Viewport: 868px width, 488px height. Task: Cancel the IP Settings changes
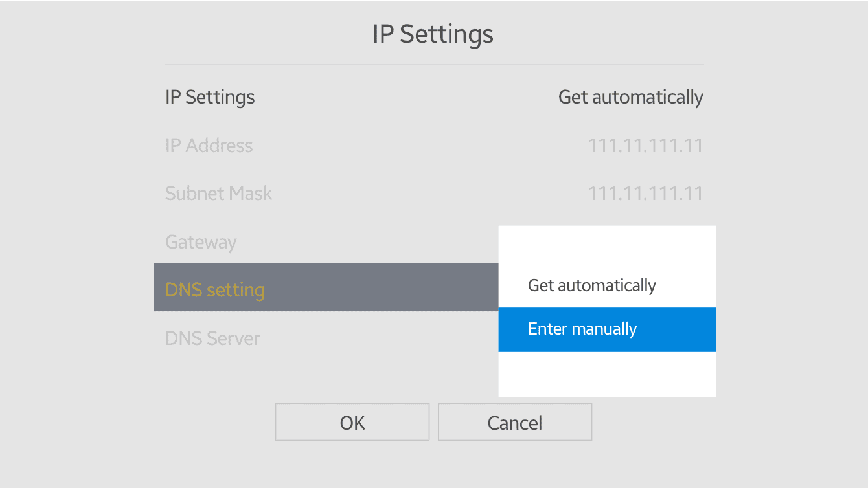514,422
